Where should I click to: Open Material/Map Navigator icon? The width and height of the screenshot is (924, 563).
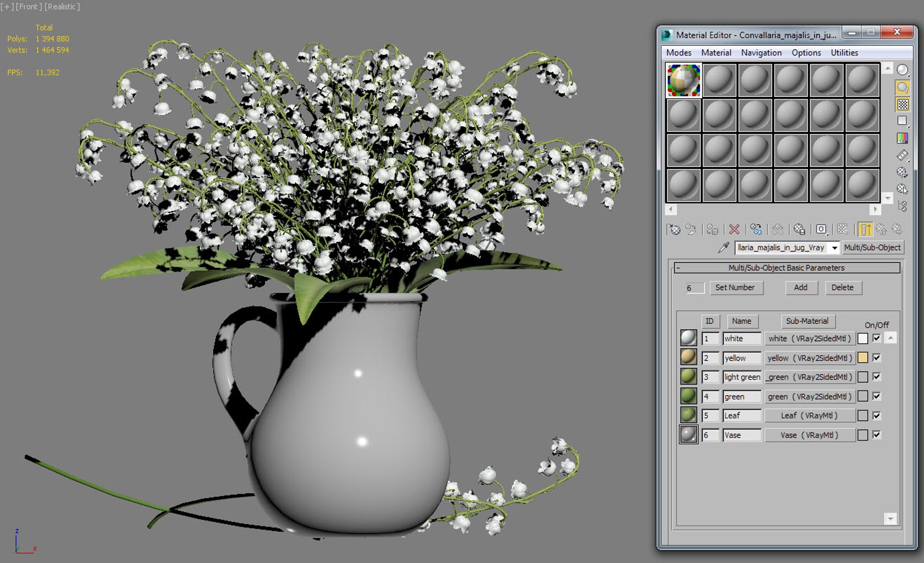(x=903, y=206)
